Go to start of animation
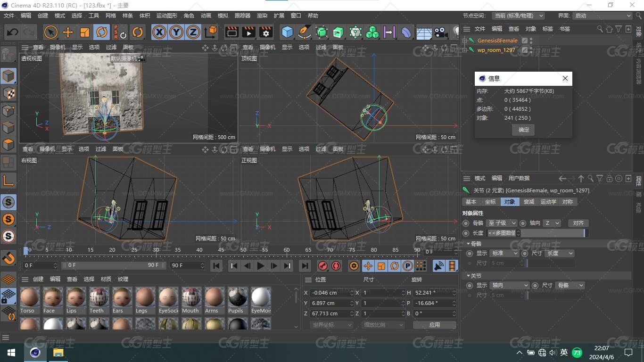Image resolution: width=644 pixels, height=362 pixels. [x=216, y=266]
